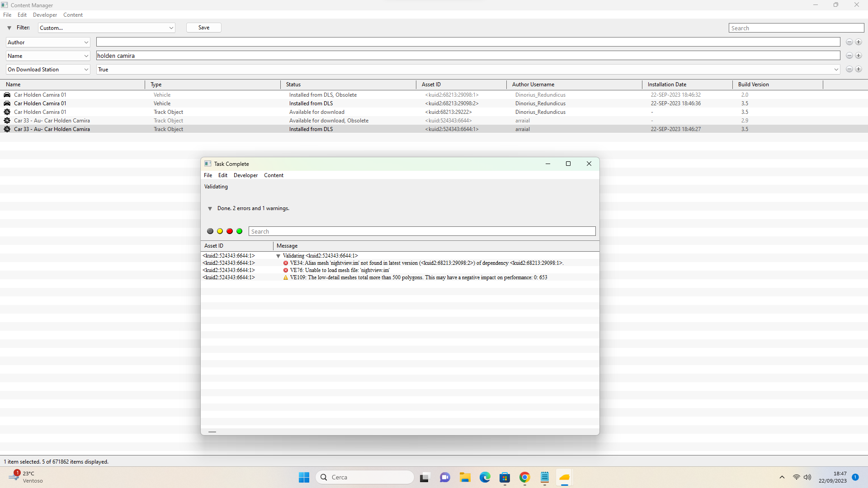Sort messages by Asset ID column
The width and height of the screenshot is (868, 488).
tap(237, 246)
